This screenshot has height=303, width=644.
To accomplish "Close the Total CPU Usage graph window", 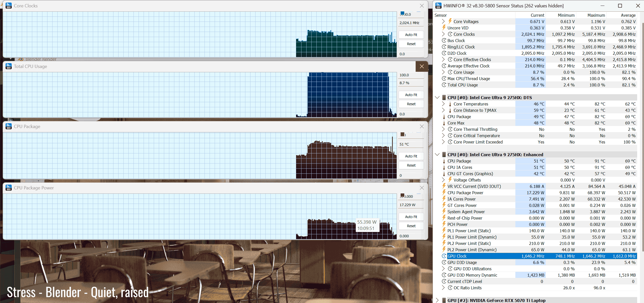I will (x=421, y=66).
